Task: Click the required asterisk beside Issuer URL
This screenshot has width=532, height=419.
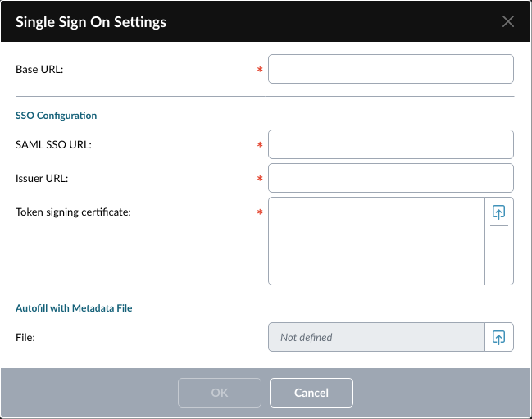Action: coord(260,179)
